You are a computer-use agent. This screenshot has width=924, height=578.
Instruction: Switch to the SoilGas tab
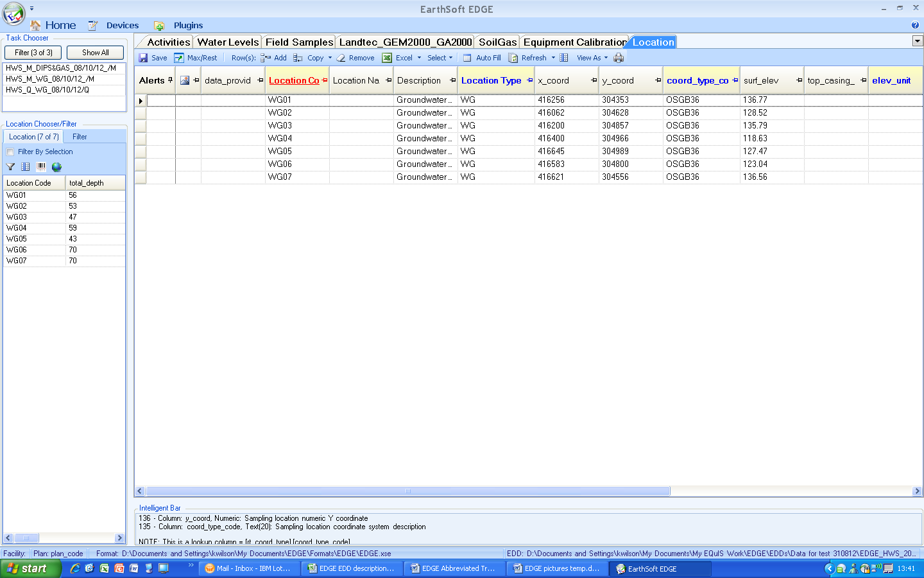498,42
